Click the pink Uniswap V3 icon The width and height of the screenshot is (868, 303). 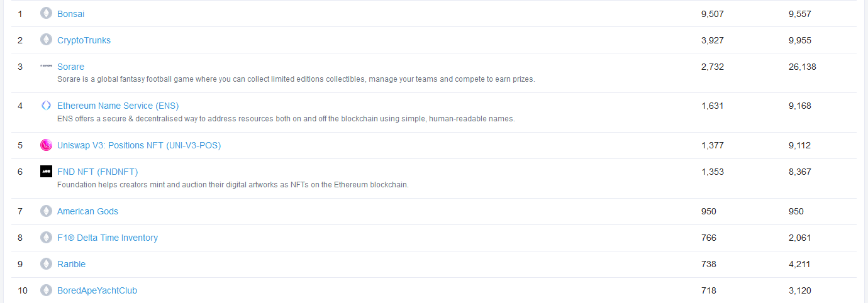(46, 145)
